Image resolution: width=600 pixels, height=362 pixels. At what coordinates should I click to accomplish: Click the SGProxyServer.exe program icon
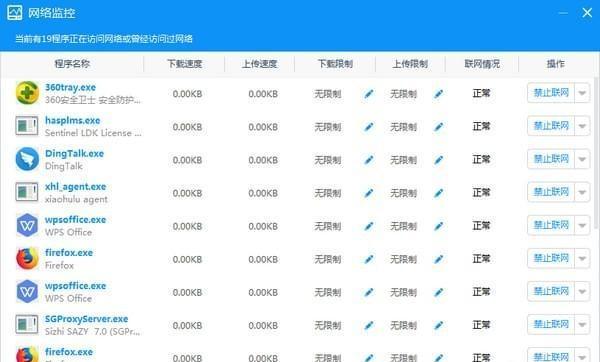pos(27,324)
